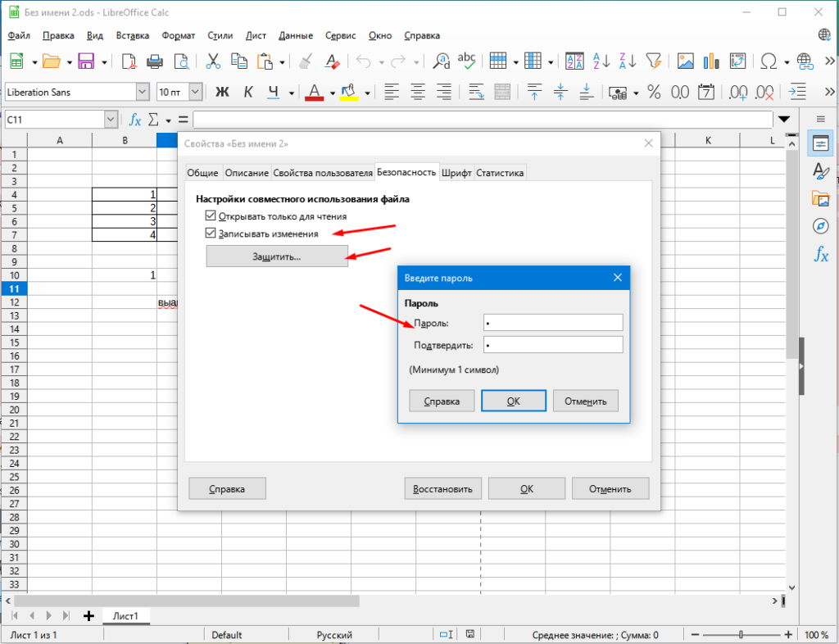Click the Copy icon

coord(238,61)
